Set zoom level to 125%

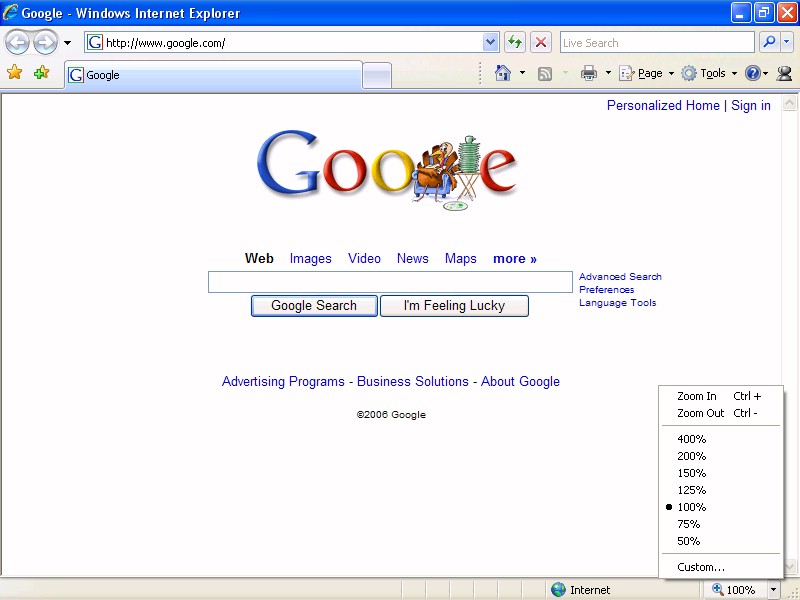click(721, 490)
